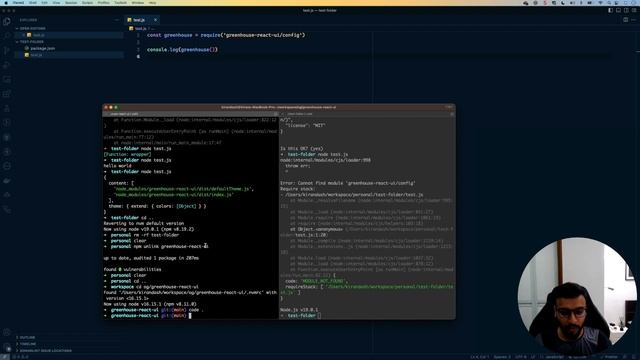Open the View menu
This screenshot has width=640, height=360.
click(56, 2)
